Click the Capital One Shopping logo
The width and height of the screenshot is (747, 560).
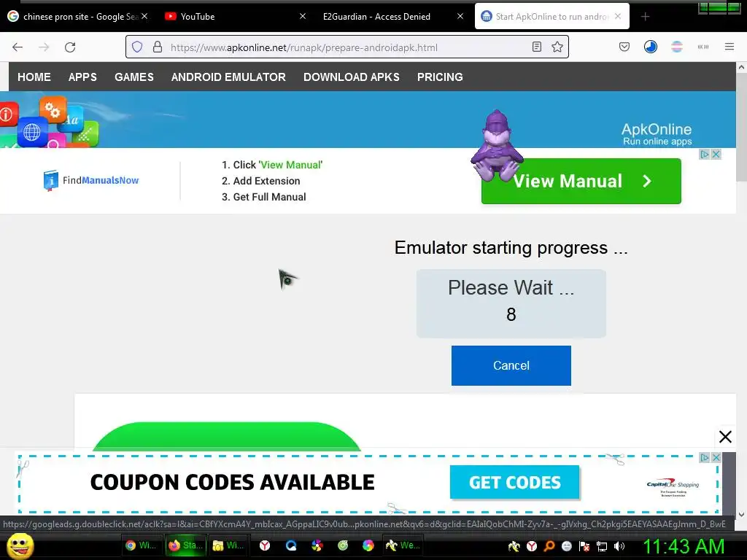673,488
